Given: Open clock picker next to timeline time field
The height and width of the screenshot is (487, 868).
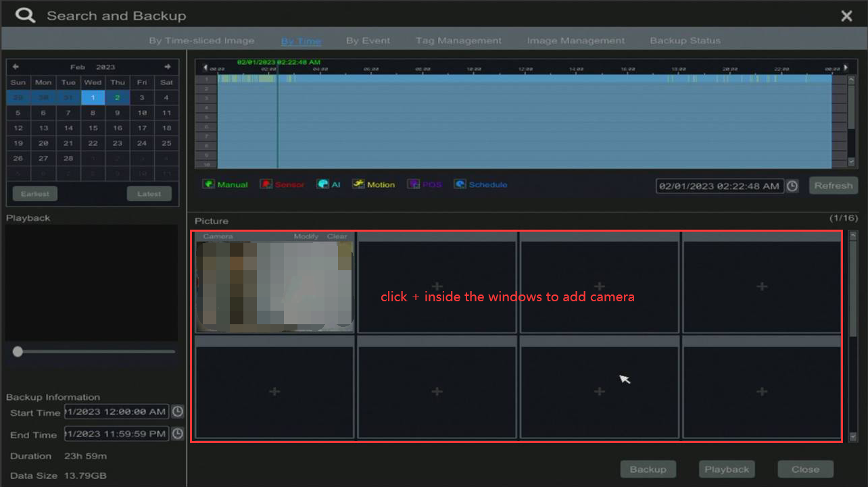Looking at the screenshot, I should (792, 186).
